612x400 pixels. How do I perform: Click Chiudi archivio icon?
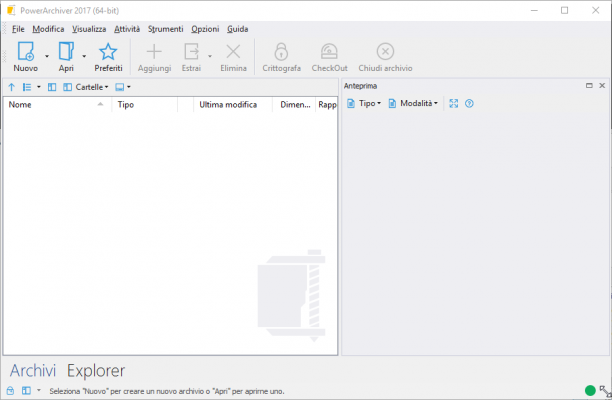[x=385, y=52]
